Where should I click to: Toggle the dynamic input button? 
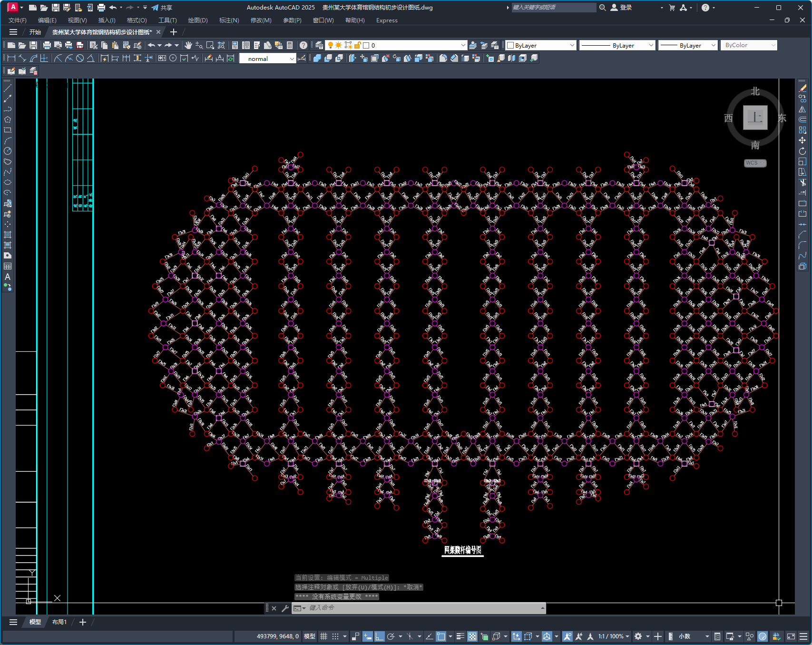point(367,636)
